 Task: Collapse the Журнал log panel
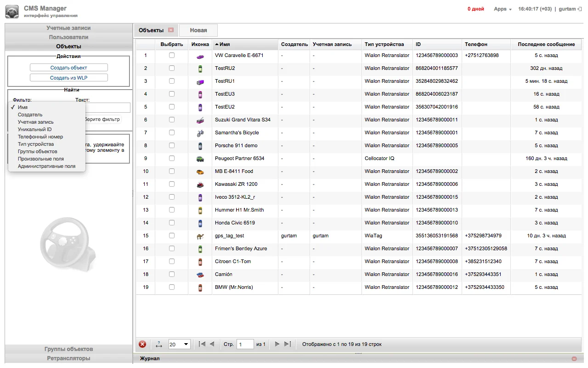point(574,358)
